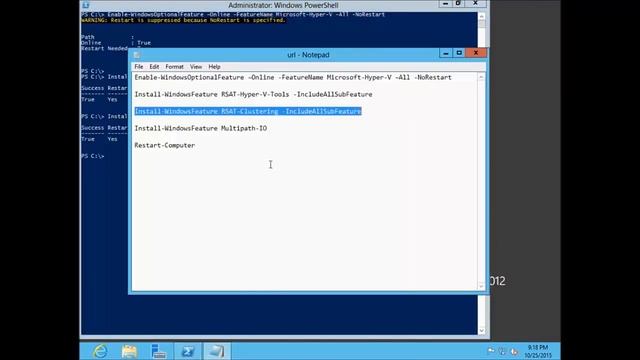Click the speaker volume tray icon
The height and width of the screenshot is (360, 640).
[x=514, y=351]
